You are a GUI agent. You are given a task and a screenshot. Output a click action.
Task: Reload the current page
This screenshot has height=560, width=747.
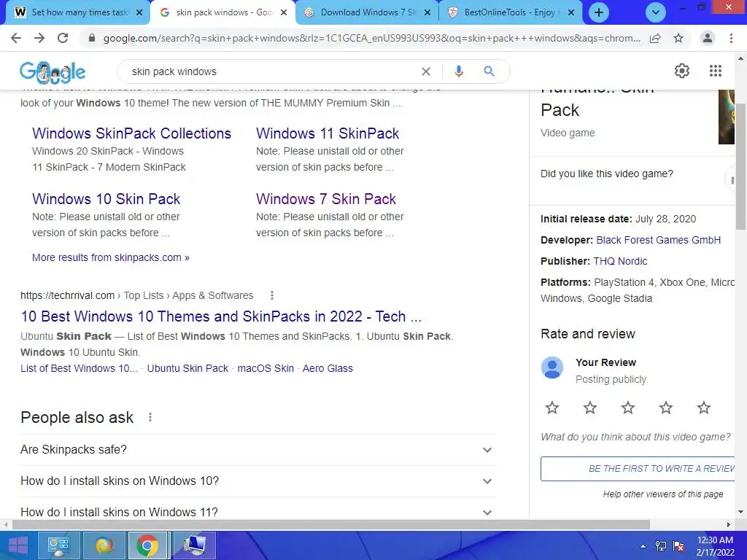click(63, 38)
